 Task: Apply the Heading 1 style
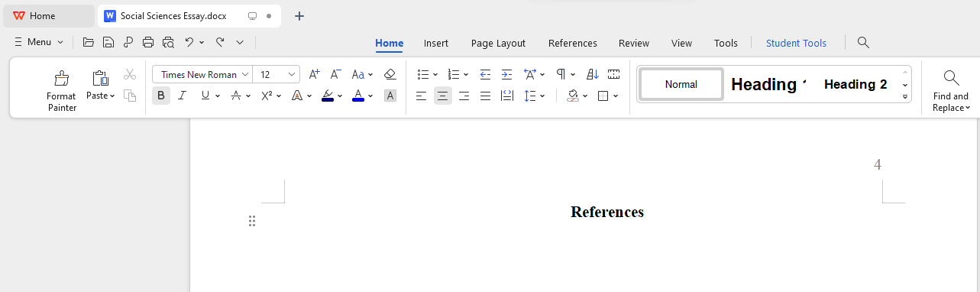coord(768,84)
